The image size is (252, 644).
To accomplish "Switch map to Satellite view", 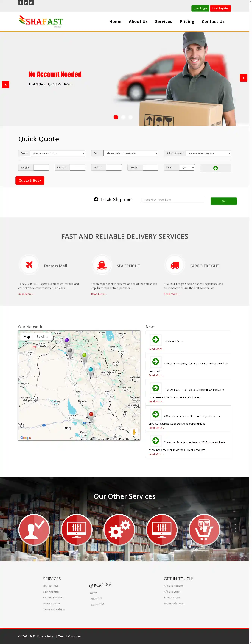I will point(42,336).
